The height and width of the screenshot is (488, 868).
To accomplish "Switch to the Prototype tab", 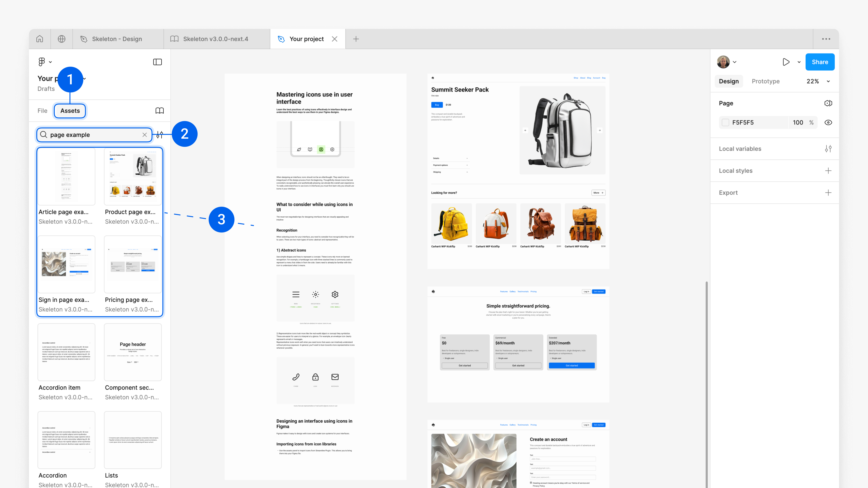I will pos(766,81).
